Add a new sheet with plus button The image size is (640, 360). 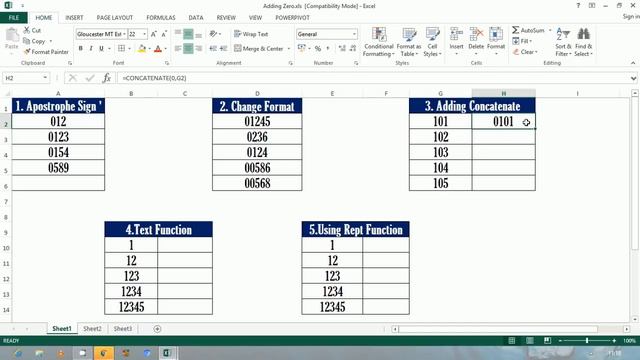157,329
